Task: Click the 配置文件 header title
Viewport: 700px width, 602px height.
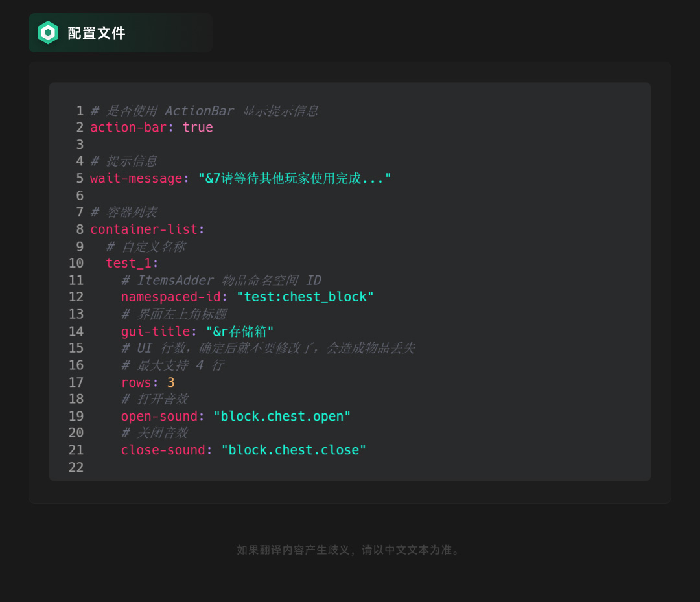Action: [97, 33]
